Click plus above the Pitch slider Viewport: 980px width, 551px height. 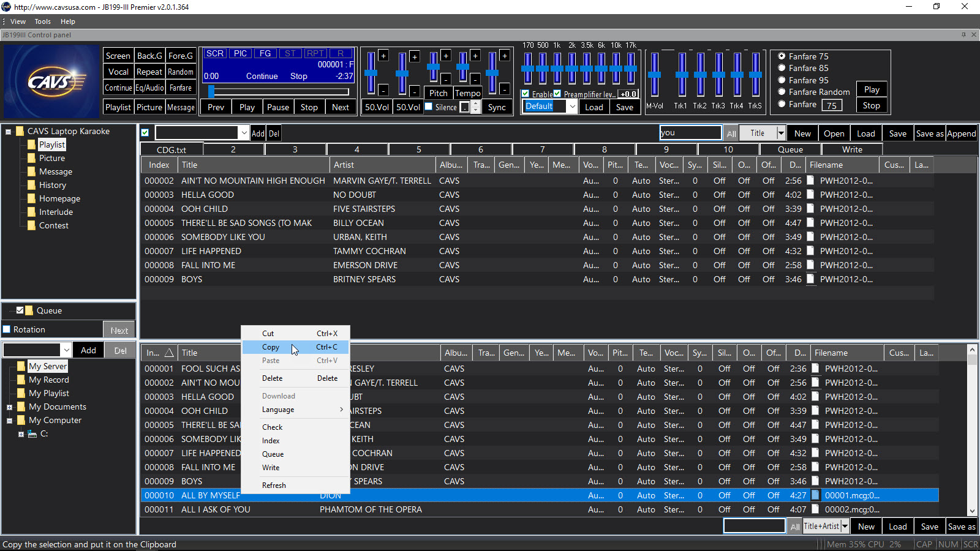pyautogui.click(x=446, y=56)
